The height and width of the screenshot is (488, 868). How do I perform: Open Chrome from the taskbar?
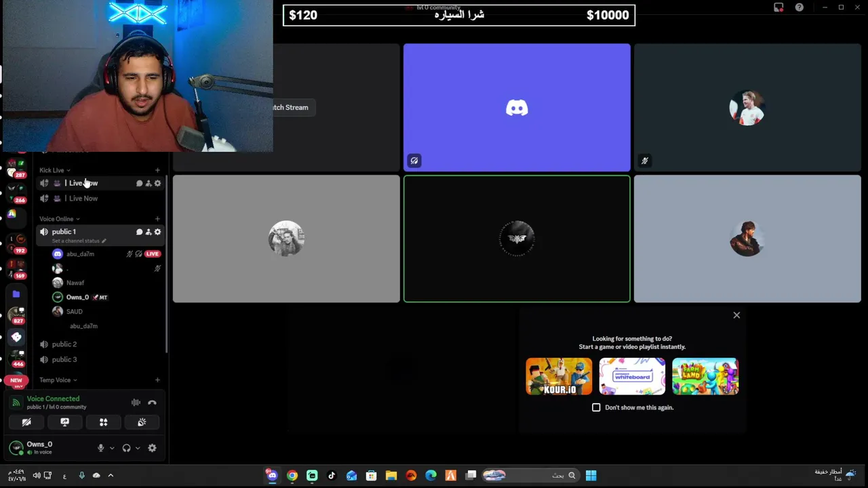[x=292, y=475]
